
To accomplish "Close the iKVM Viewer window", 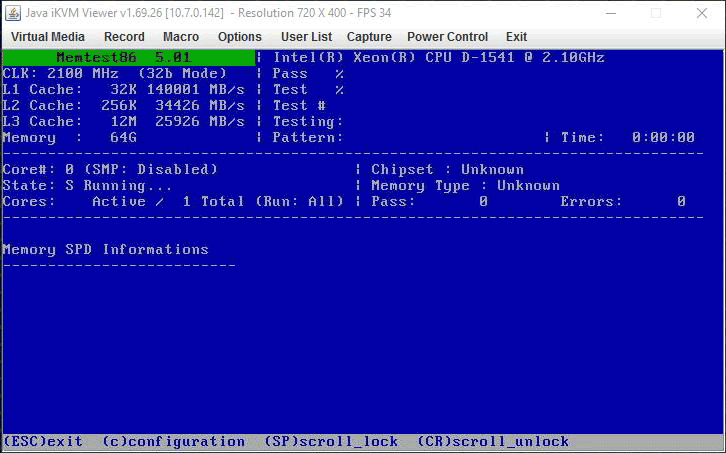I will click(x=701, y=13).
